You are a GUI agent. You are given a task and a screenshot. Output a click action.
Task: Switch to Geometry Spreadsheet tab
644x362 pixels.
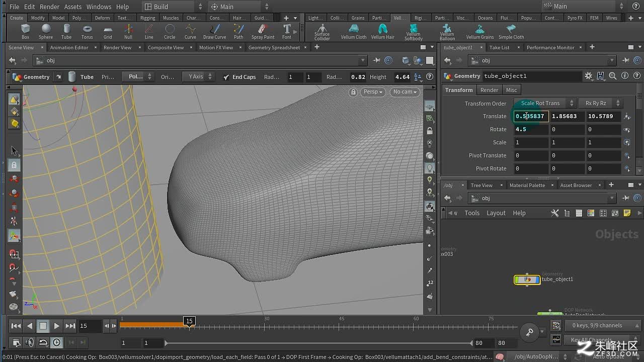click(274, 47)
